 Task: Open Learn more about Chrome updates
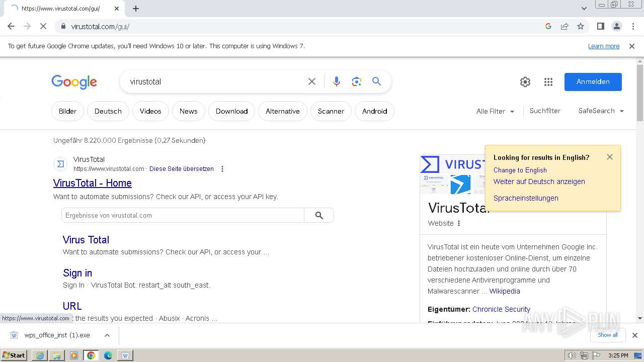[604, 46]
